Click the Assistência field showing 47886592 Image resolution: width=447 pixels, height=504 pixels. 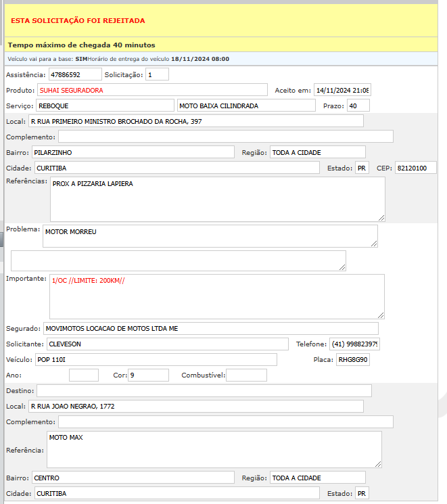coord(74,74)
